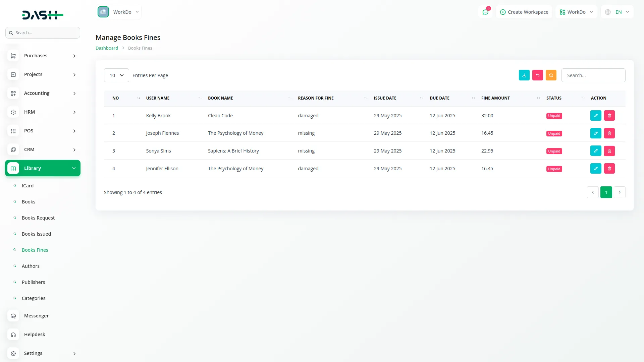Image resolution: width=644 pixels, height=362 pixels.
Task: Open the export/download fines icon
Action: [x=524, y=75]
